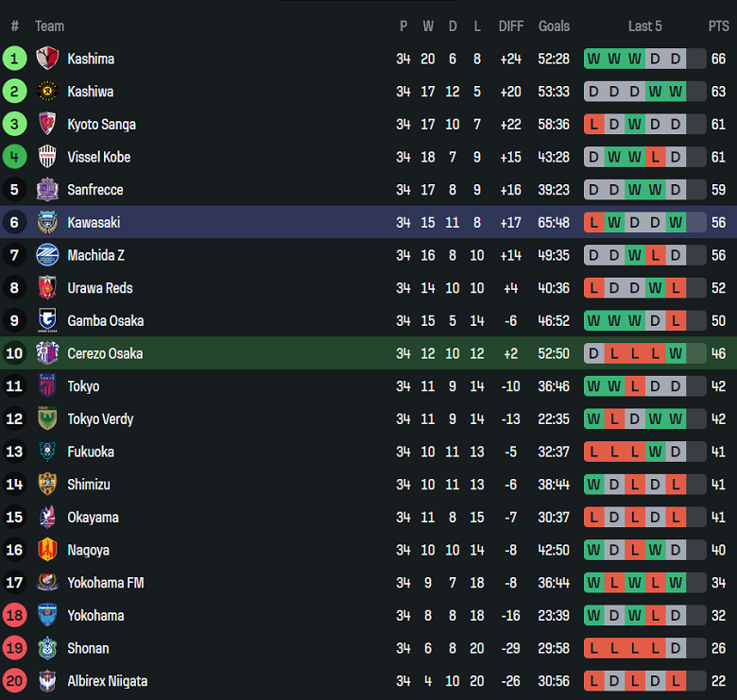This screenshot has width=737, height=700.
Task: Click the Kashiwa Reysol club logo
Action: (47, 92)
